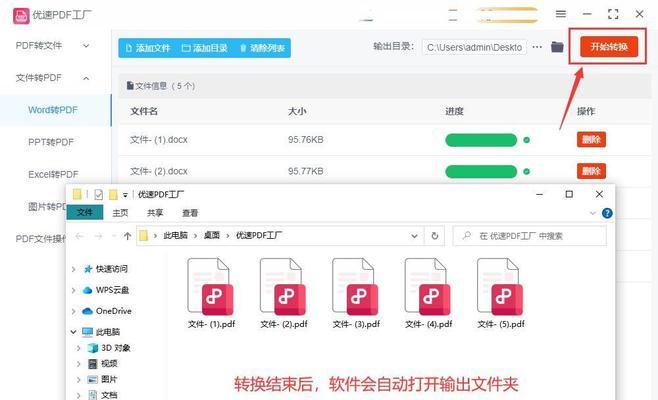This screenshot has width=658, height=400.
Task: Select Excel转PDF in the sidebar
Action: pos(53,174)
